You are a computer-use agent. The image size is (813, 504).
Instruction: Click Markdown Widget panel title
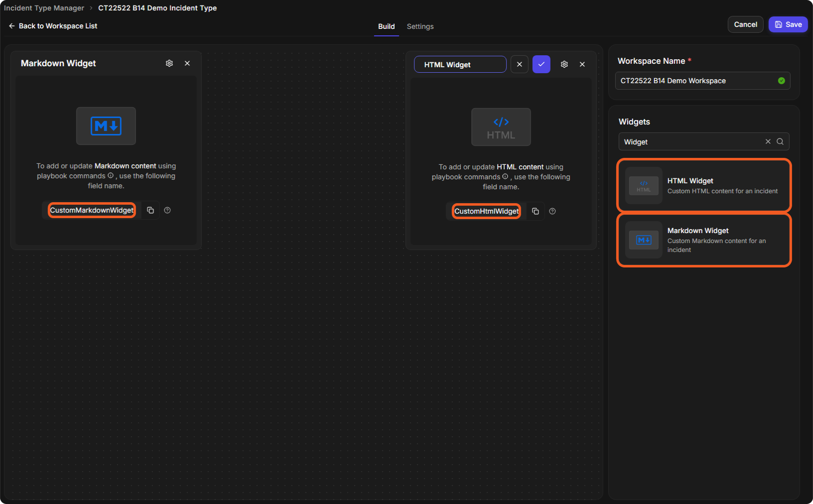(58, 63)
